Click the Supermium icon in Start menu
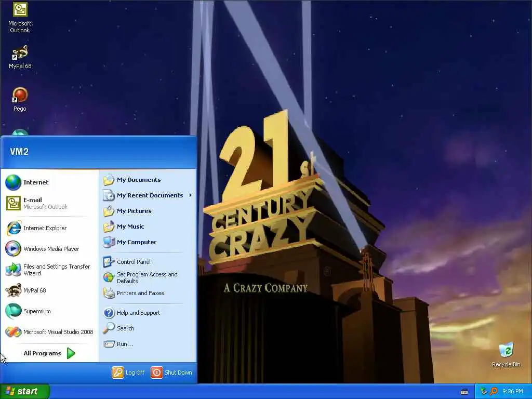 [13, 311]
